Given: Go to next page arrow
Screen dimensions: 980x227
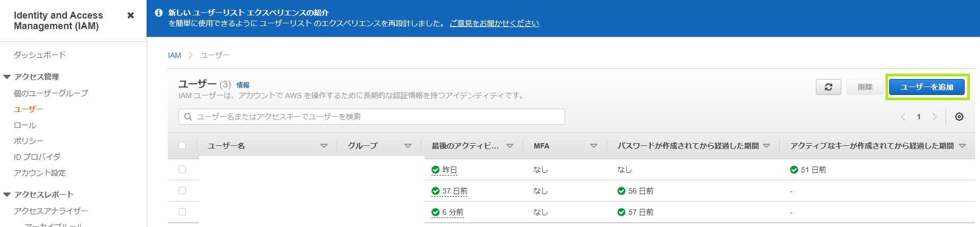Looking at the screenshot, I should (x=934, y=117).
